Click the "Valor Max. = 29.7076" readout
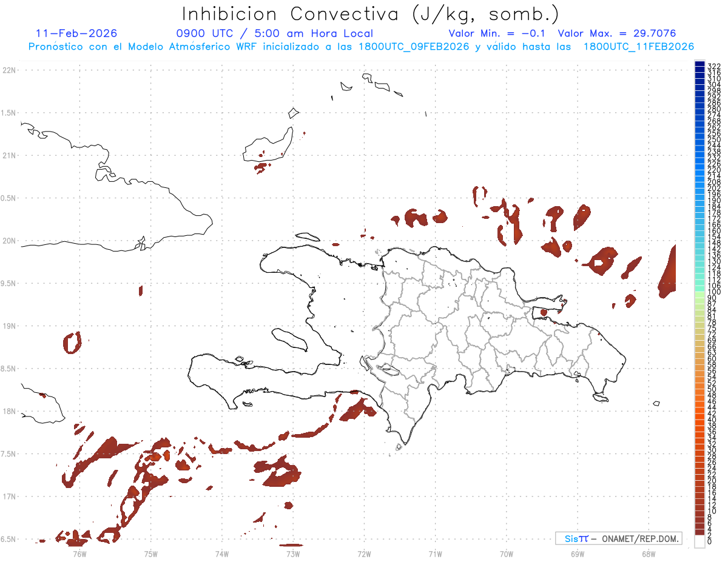The height and width of the screenshot is (562, 728). [617, 33]
